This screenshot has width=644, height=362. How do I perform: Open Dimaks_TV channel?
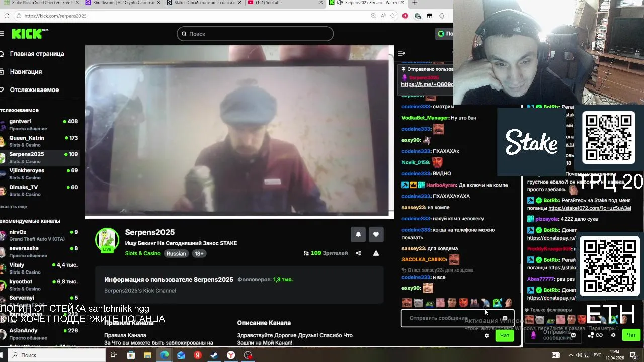tap(40, 191)
